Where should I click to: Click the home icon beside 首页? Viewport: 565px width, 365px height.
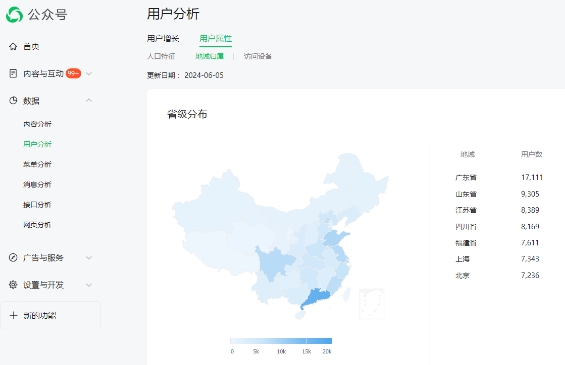click(x=13, y=46)
